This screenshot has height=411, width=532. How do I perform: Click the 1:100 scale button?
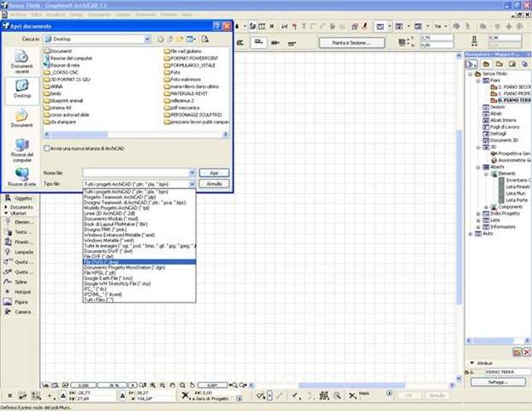(83, 385)
